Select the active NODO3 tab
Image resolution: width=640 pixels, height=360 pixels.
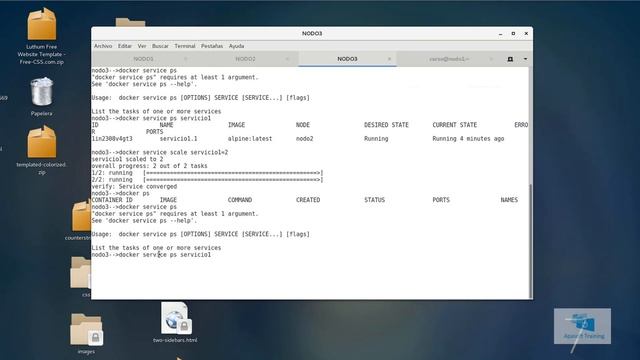coord(347,59)
